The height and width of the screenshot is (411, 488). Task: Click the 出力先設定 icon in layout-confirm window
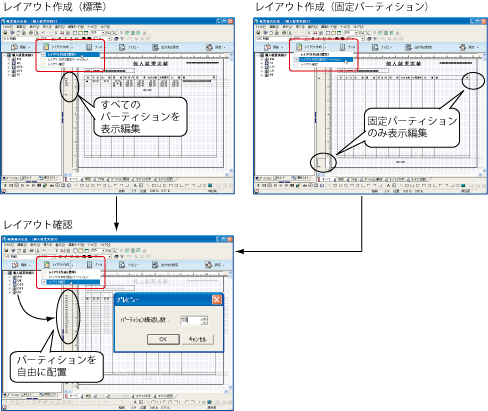coord(155,265)
